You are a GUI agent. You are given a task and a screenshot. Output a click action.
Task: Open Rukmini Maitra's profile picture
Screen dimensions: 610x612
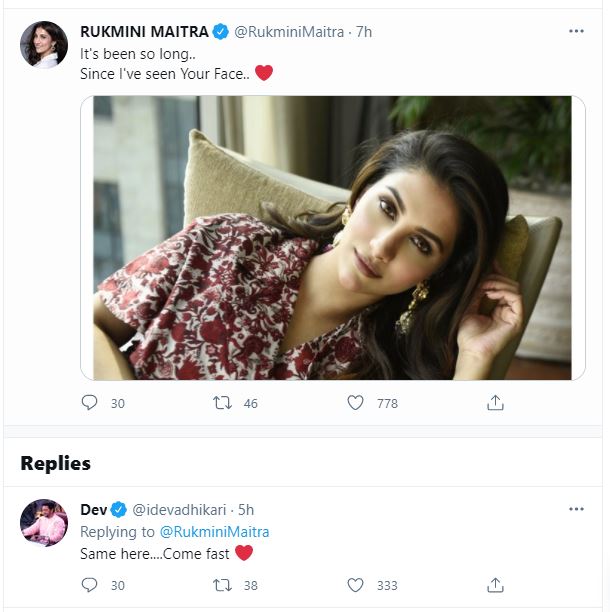[x=43, y=44]
